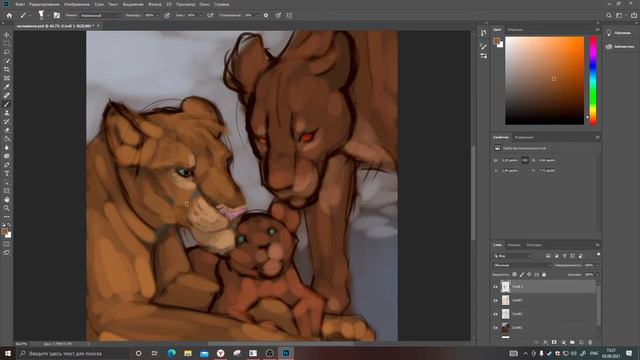Select the Lasso tool

7,52
